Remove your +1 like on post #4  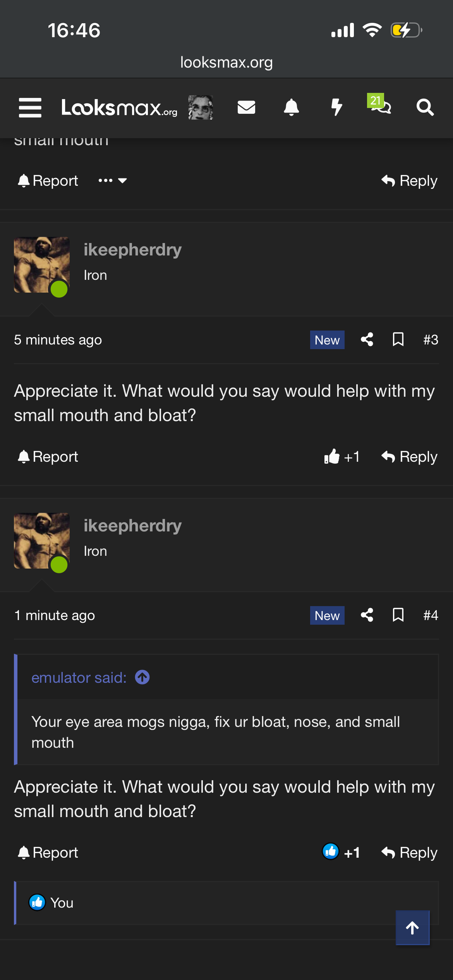[x=341, y=852]
